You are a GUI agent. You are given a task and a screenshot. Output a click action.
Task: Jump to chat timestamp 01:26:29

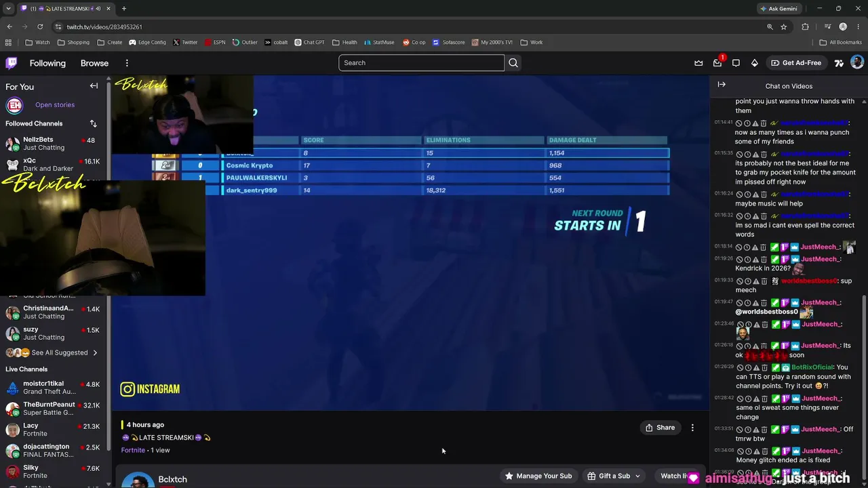(x=723, y=367)
